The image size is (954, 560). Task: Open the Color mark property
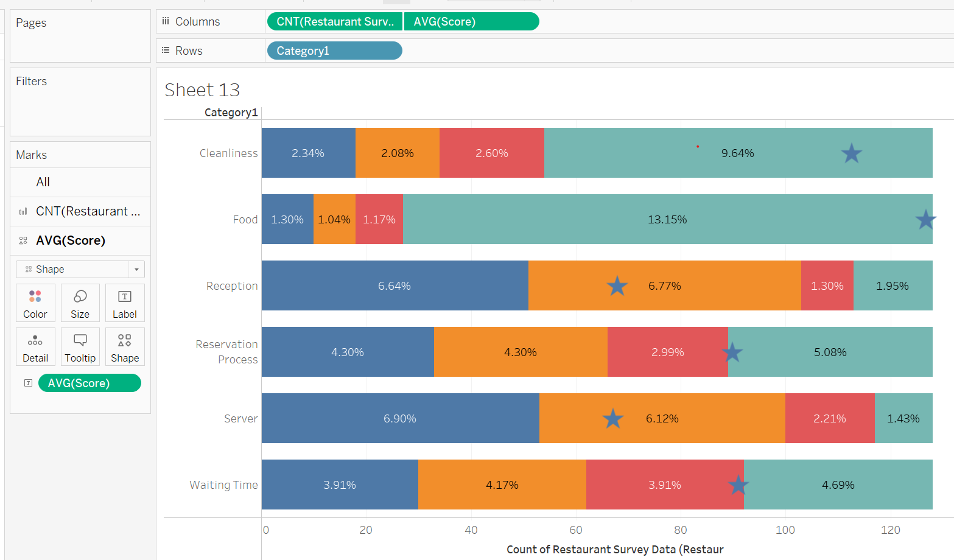click(x=35, y=303)
